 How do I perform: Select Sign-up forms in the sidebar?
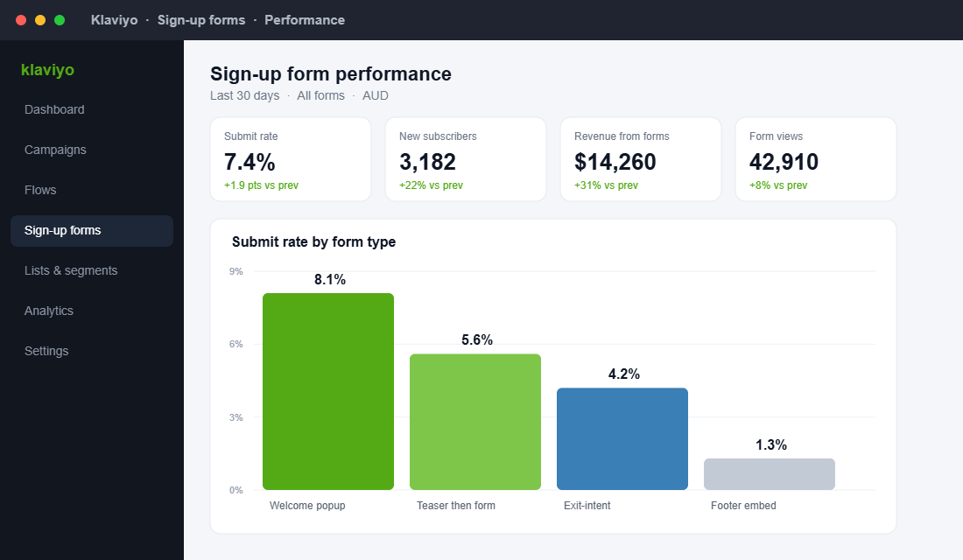tap(92, 231)
